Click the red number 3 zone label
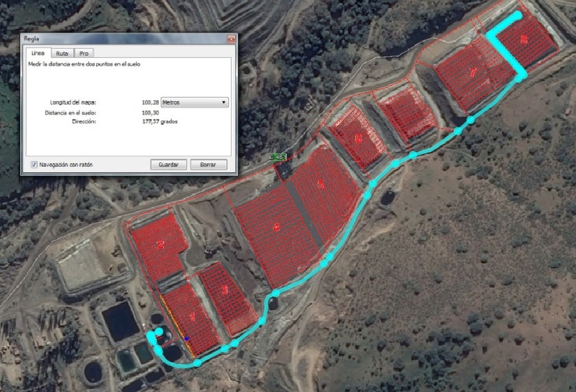Viewport: 576px width, 392px height. [225, 290]
